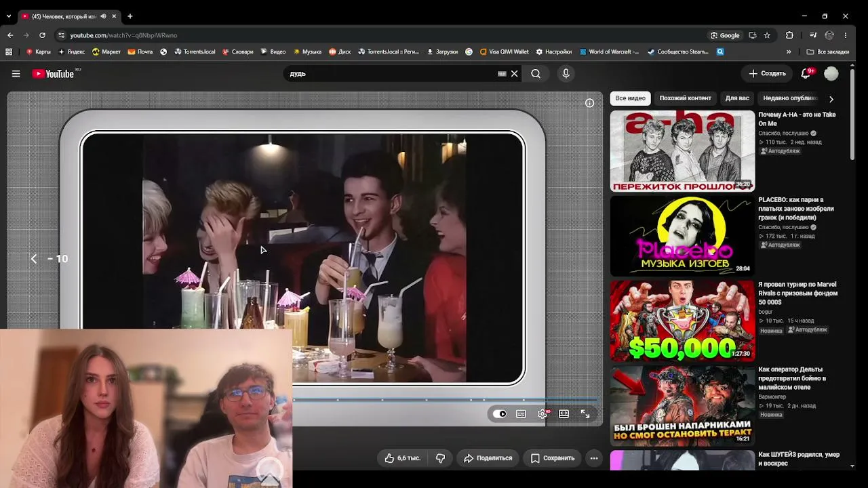Open title 'Почему A-HA - это не Take On Me'
This screenshot has width=868, height=488.
tap(797, 119)
